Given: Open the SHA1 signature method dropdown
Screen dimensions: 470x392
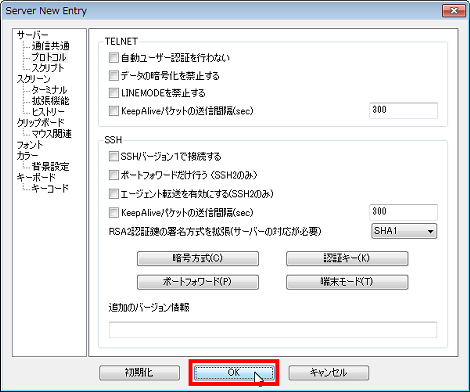Looking at the screenshot, I should point(404,231).
